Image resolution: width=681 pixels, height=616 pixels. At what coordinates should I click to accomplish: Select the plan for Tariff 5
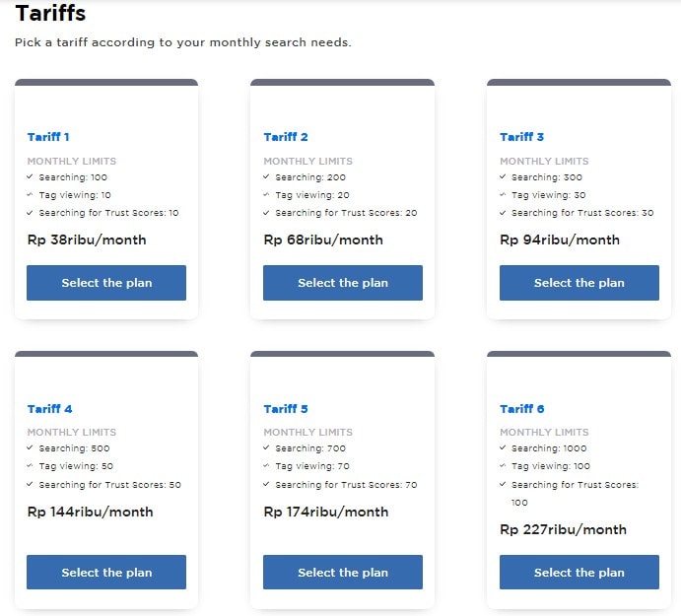(x=343, y=572)
